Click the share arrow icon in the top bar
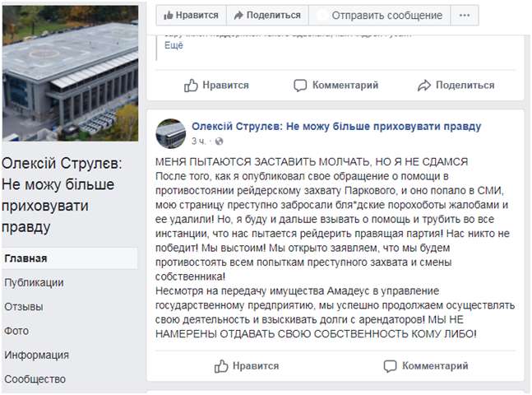 (238, 15)
